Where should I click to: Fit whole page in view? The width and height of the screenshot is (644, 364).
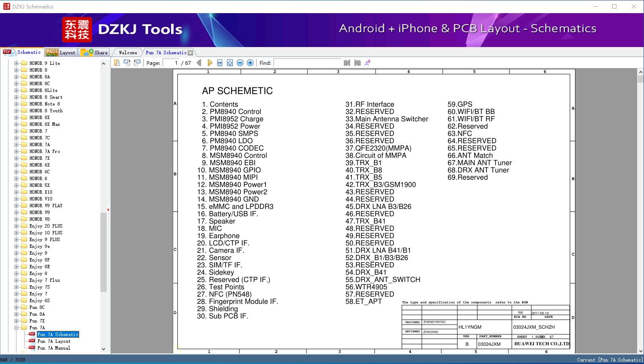click(230, 63)
